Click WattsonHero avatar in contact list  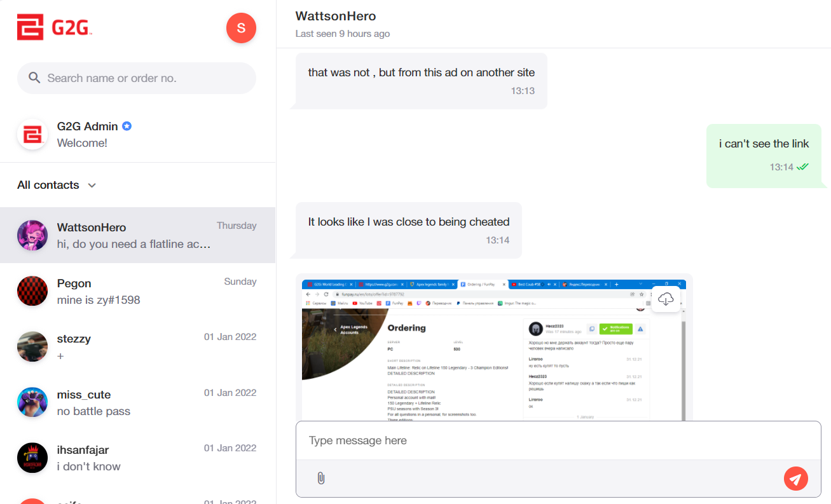pos(32,235)
